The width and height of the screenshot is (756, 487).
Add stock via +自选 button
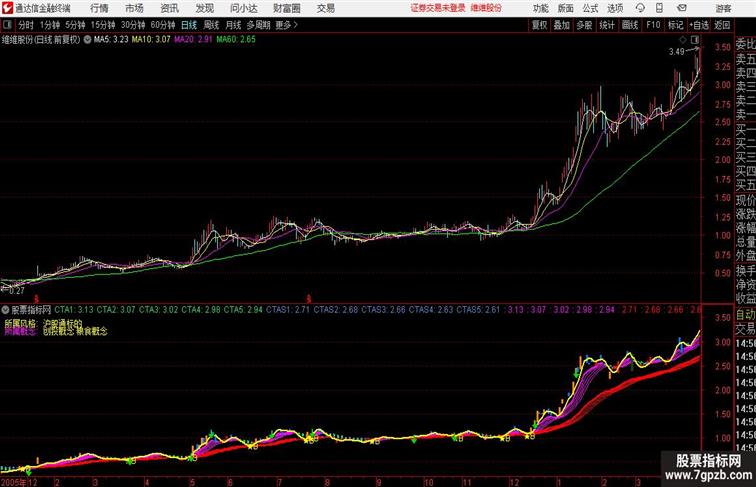click(699, 25)
